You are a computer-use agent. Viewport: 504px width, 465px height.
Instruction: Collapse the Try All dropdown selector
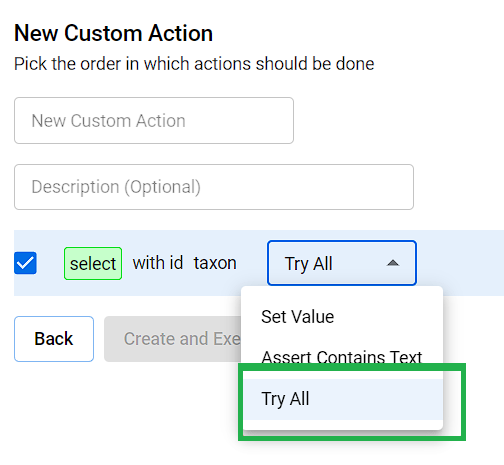pos(342,263)
